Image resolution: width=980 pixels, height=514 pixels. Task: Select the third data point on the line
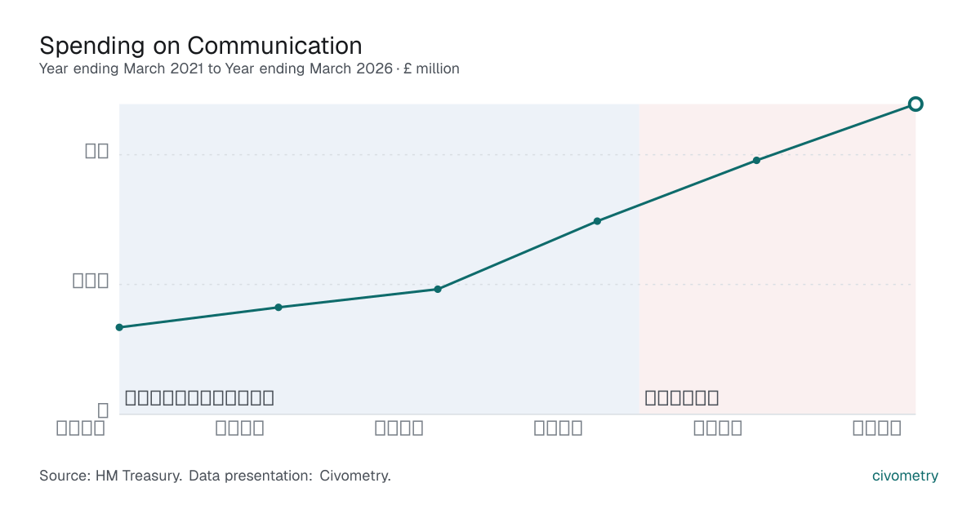(x=438, y=289)
